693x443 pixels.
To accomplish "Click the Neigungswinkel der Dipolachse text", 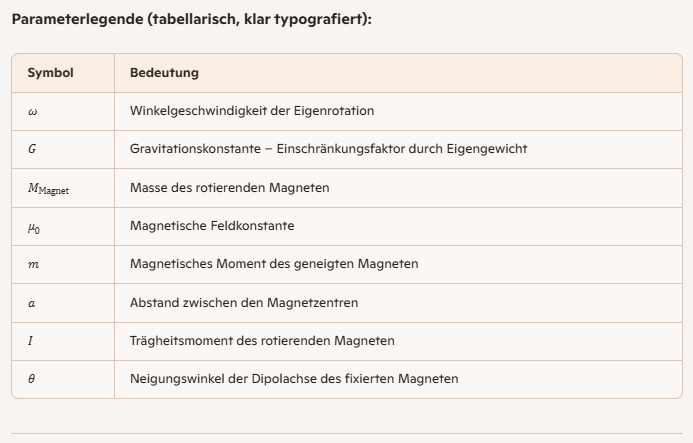I will [x=294, y=379].
